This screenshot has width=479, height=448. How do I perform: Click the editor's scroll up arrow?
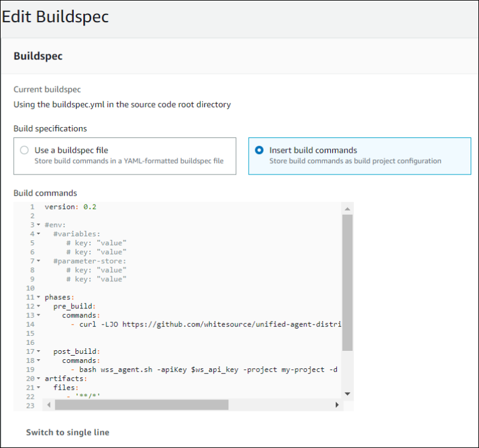(x=347, y=208)
